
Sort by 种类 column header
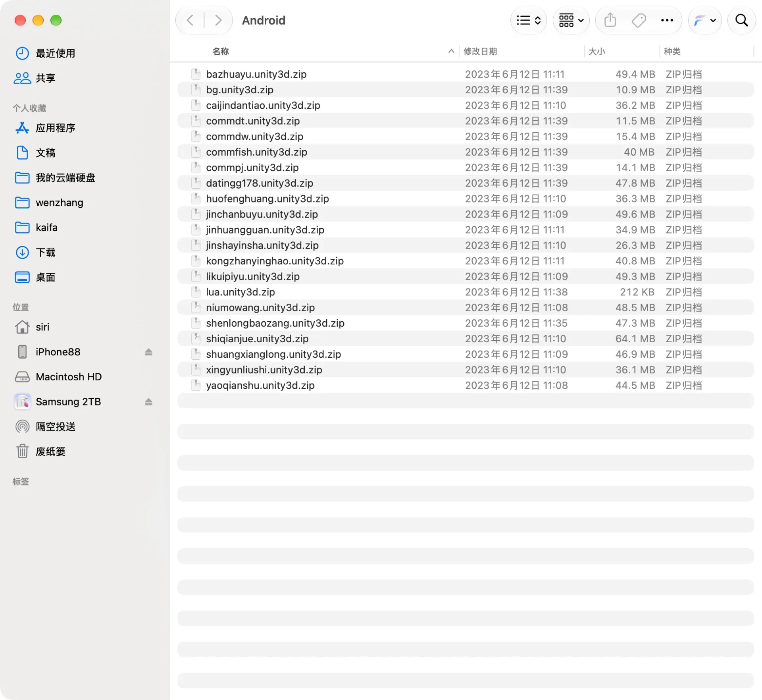[x=672, y=52]
